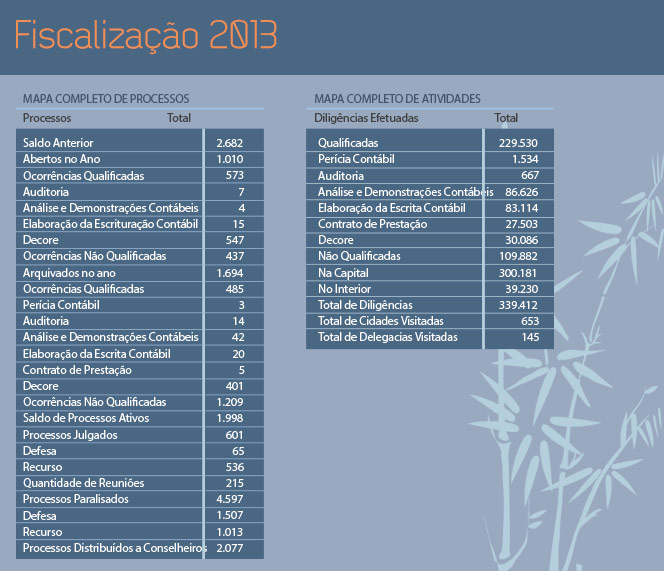Viewport: 664px width, 571px height.
Task: Click the Análise e Demonstrações value 42
Action: (x=238, y=337)
